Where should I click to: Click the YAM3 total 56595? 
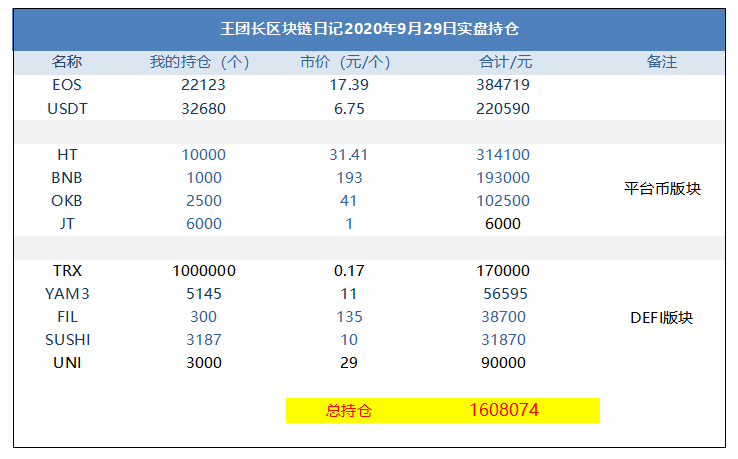pyautogui.click(x=505, y=294)
